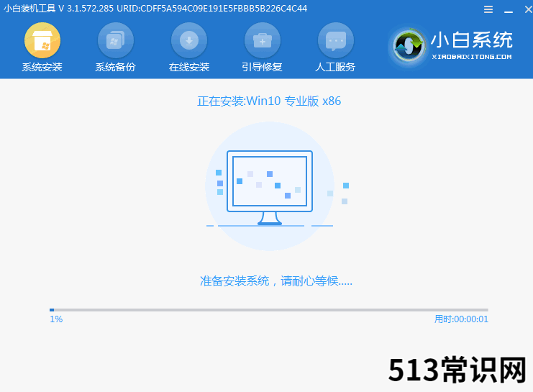The height and width of the screenshot is (392, 533).
Task: Click the 准备安装系统，请耐心等候 message
Action: [x=276, y=281]
